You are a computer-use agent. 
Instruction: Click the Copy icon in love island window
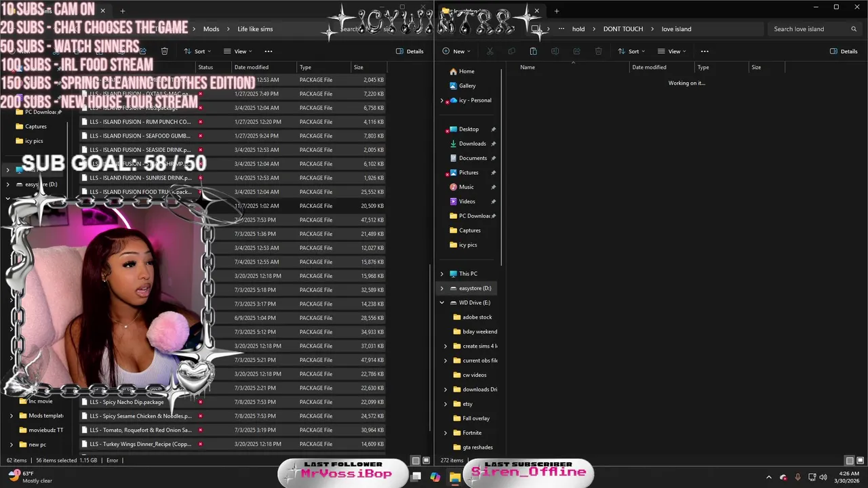(x=511, y=52)
